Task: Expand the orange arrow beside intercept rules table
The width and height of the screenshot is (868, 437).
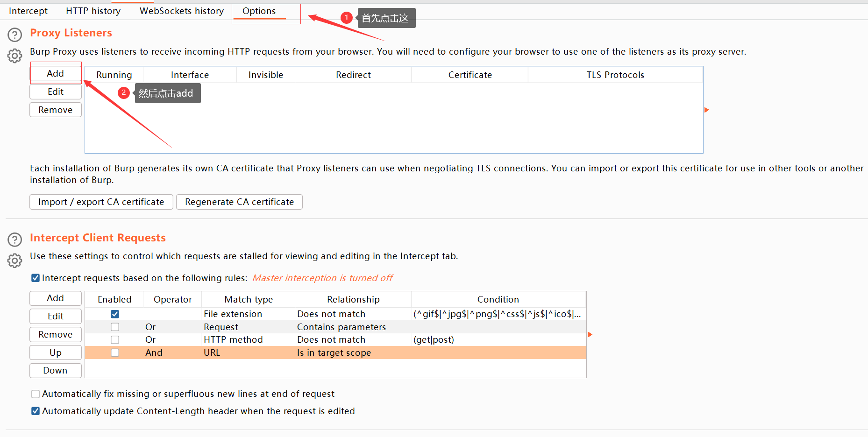Action: (590, 334)
